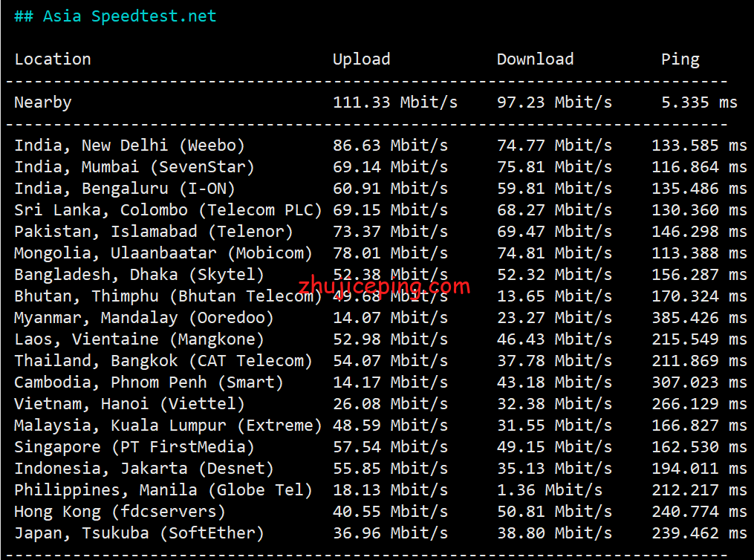Click Bengaluru download "59.81 Mbit/s"
Screen dimensions: 754x560
point(554,189)
